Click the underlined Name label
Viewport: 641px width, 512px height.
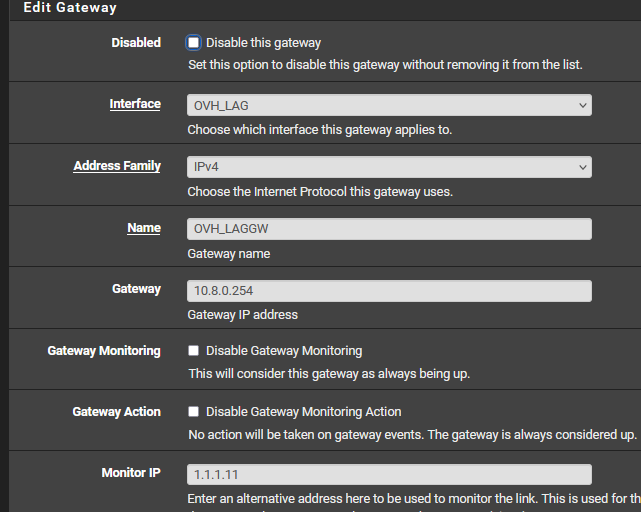pos(144,228)
